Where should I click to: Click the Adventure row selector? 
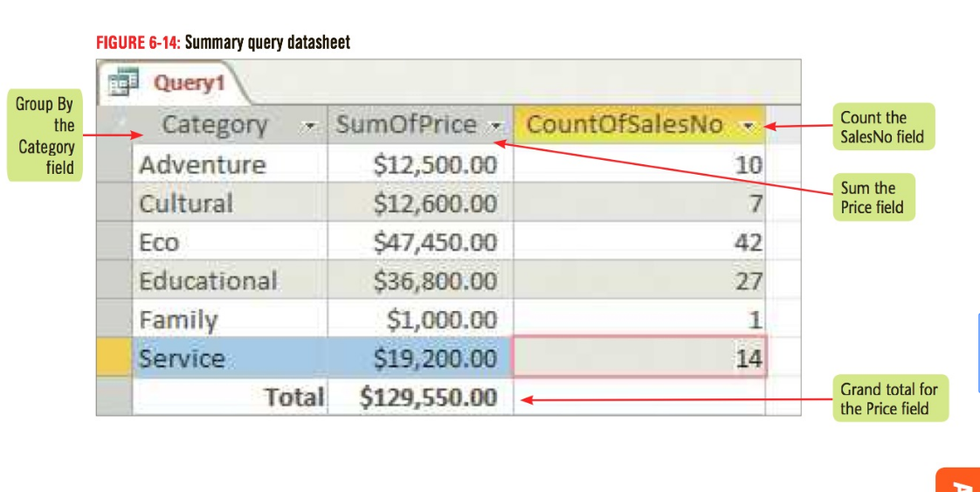click(x=114, y=163)
